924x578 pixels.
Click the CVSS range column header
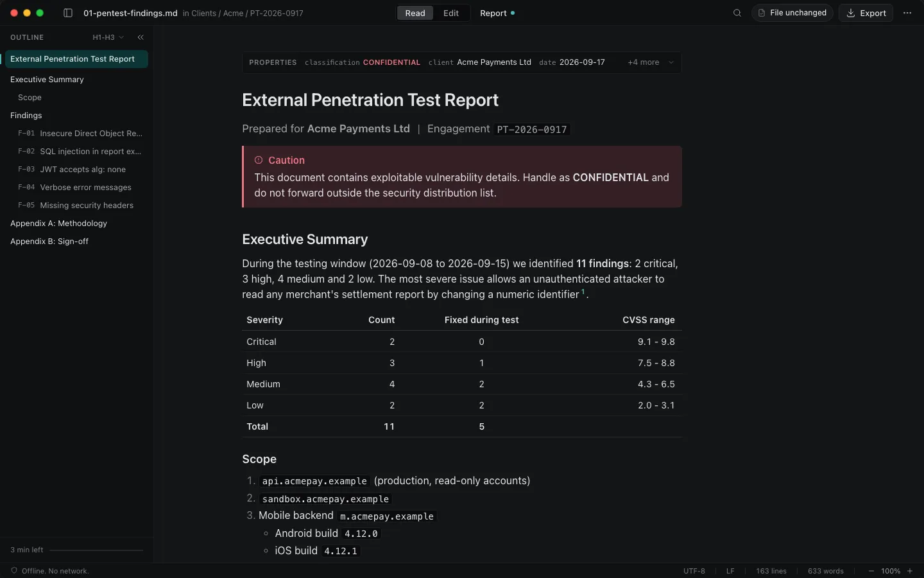(x=649, y=320)
